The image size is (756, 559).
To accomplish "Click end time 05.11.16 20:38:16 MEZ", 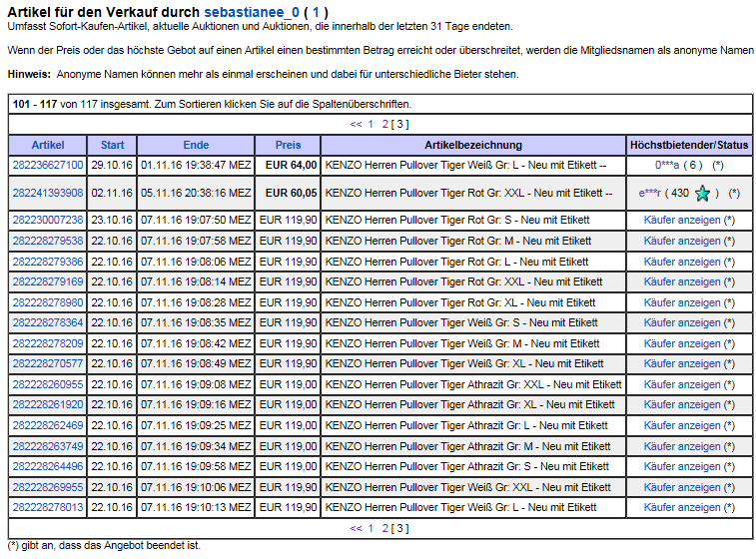I will point(196,194).
